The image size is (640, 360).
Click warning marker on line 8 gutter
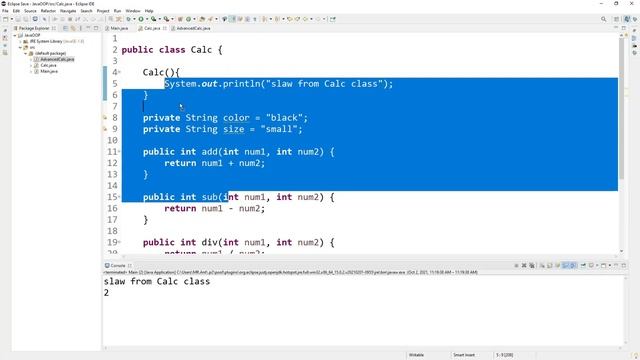tap(105, 118)
